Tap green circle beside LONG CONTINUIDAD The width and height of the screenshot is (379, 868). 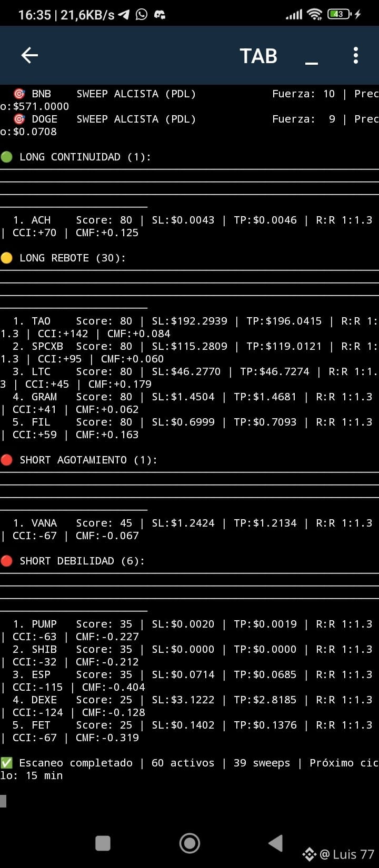(x=7, y=157)
